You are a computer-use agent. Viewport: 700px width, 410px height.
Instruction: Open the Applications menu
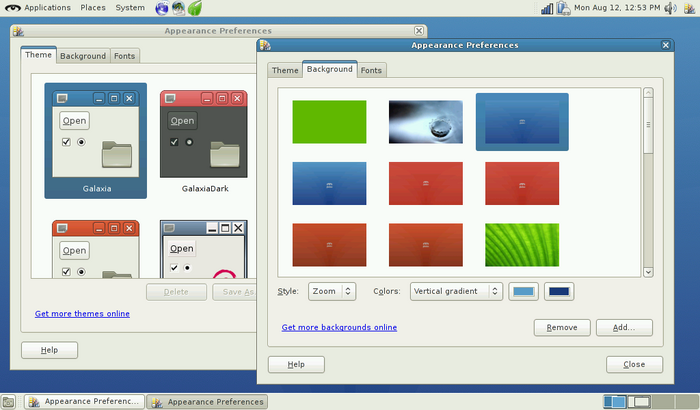click(x=47, y=8)
